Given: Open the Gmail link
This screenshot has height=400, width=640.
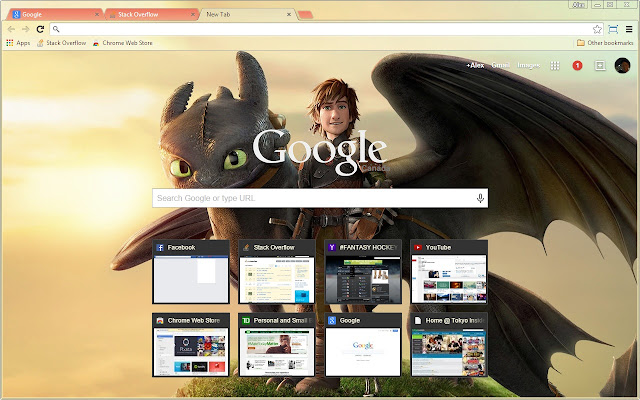Looking at the screenshot, I should point(501,65).
